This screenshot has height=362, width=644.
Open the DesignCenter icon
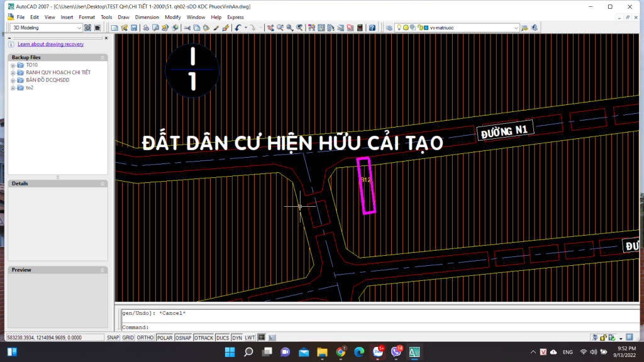[x=321, y=28]
